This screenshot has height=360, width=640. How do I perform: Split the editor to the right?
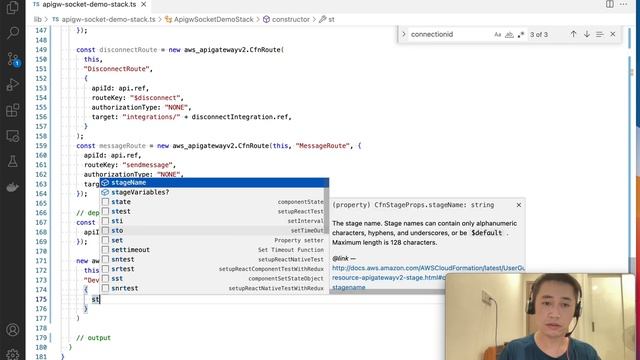609,4
